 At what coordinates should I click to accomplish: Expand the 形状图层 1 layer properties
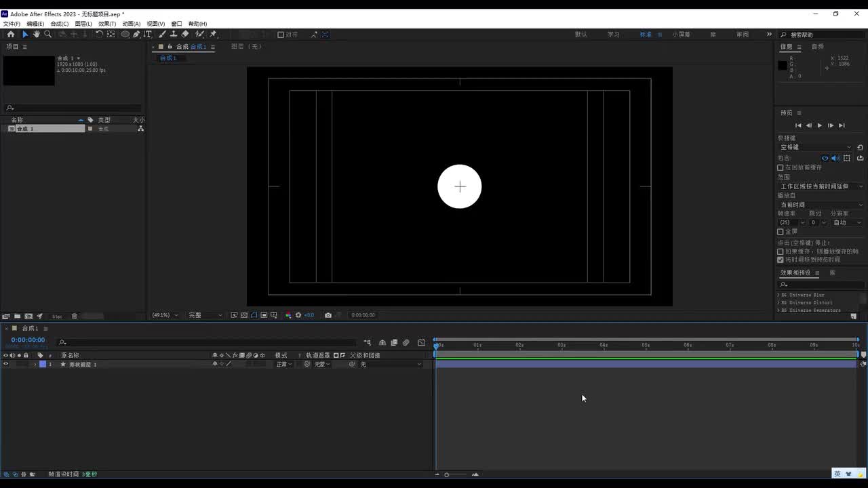coord(35,365)
